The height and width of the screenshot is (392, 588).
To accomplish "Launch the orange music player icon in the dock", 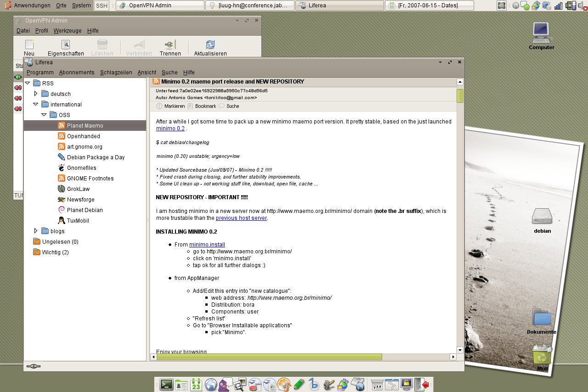I will coord(284,385).
